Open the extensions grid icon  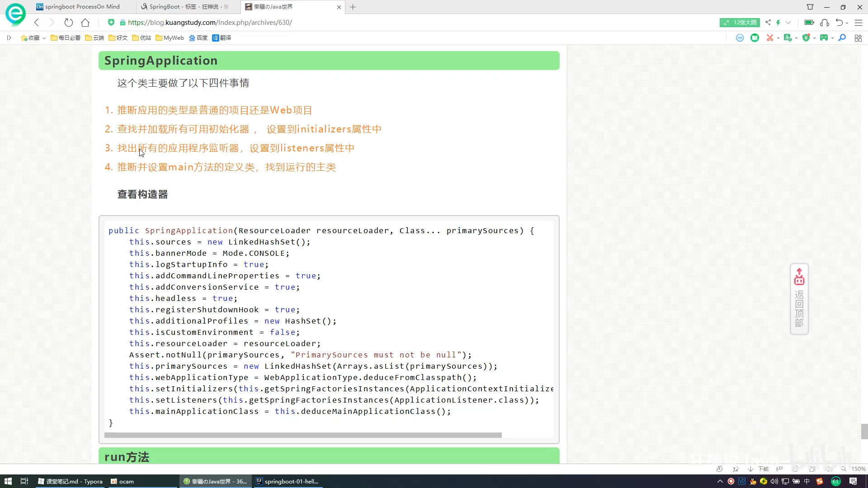click(858, 38)
